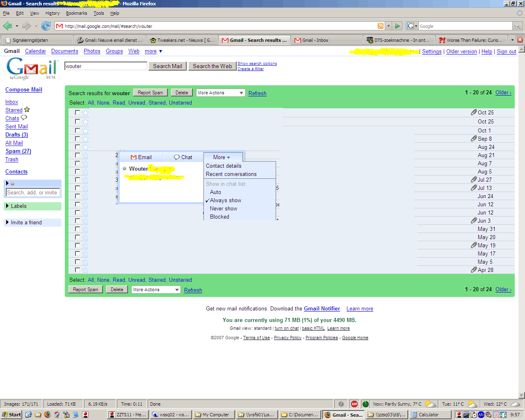Screen dimensions: 525x420
Task: Open the top More Actions dropdown
Action: pyautogui.click(x=221, y=93)
